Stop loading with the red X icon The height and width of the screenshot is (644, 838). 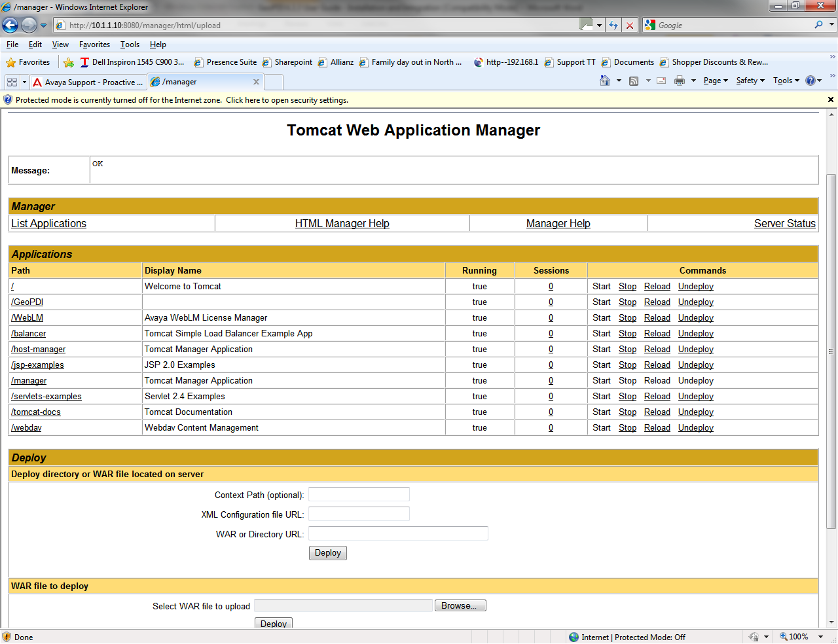tap(630, 26)
